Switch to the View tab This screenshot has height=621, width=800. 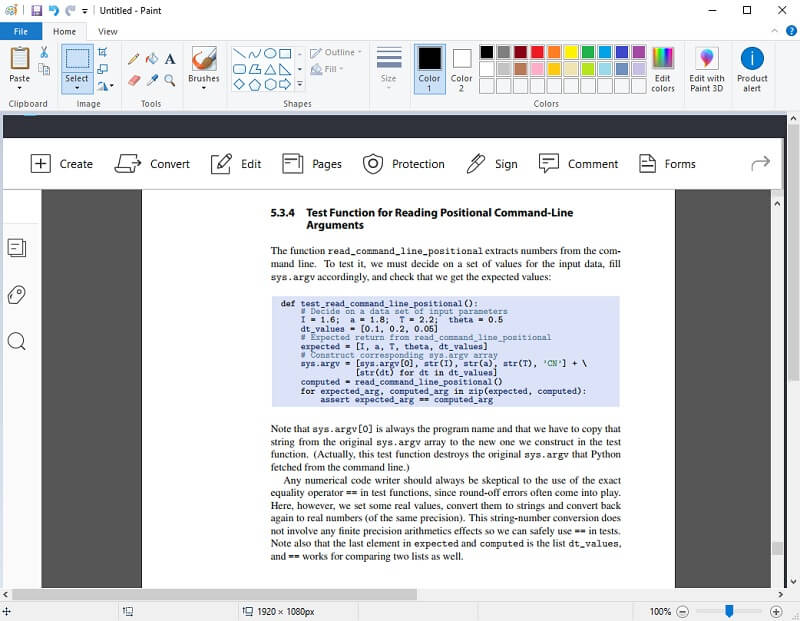pyautogui.click(x=107, y=31)
